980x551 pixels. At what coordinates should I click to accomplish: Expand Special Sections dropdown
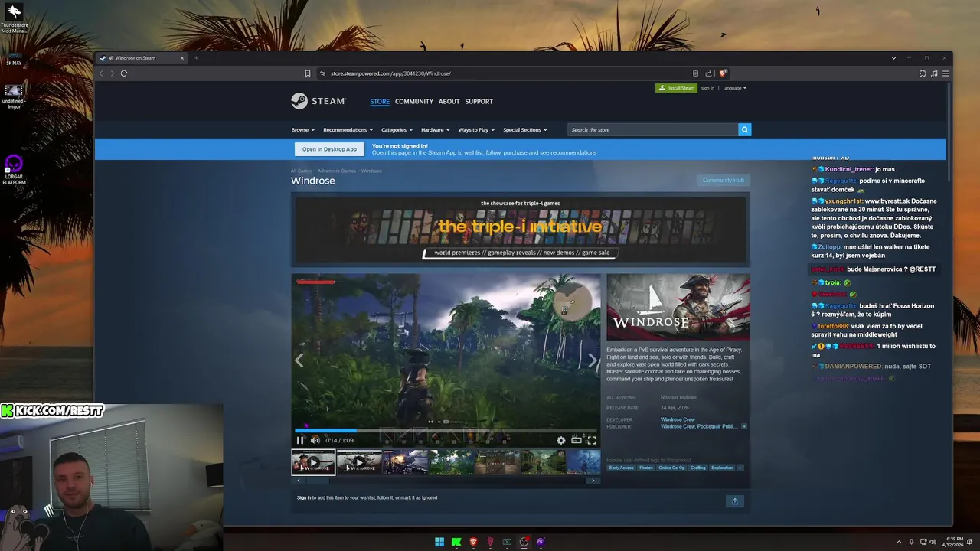524,130
